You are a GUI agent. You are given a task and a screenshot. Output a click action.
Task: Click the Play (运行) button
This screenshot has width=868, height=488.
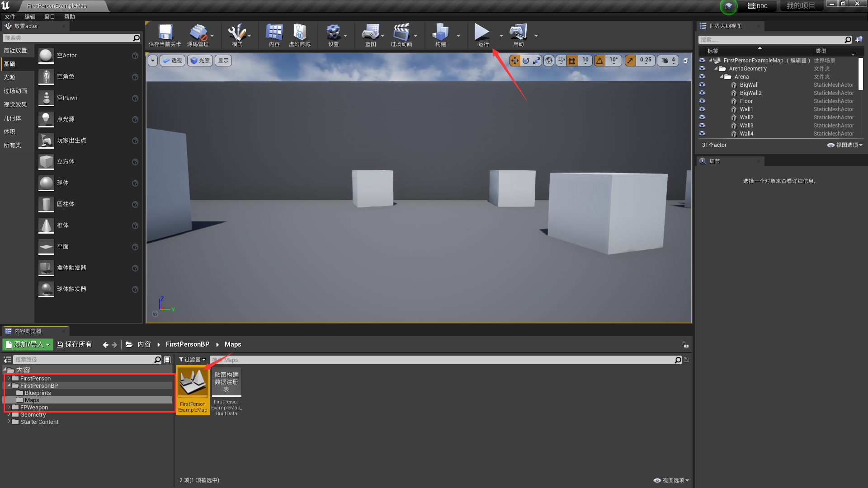pyautogui.click(x=483, y=35)
